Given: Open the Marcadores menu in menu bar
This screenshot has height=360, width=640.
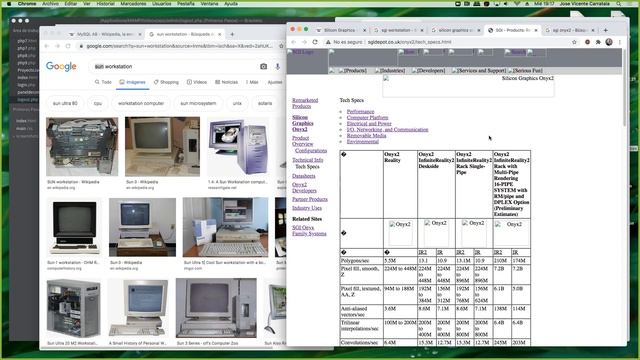Looking at the screenshot, I should [133, 3].
